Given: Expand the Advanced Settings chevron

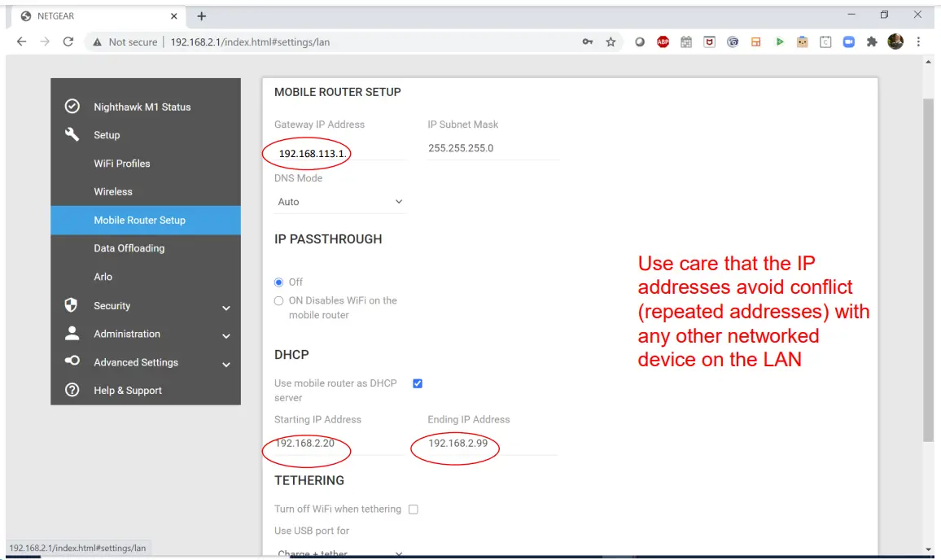Looking at the screenshot, I should (226, 365).
